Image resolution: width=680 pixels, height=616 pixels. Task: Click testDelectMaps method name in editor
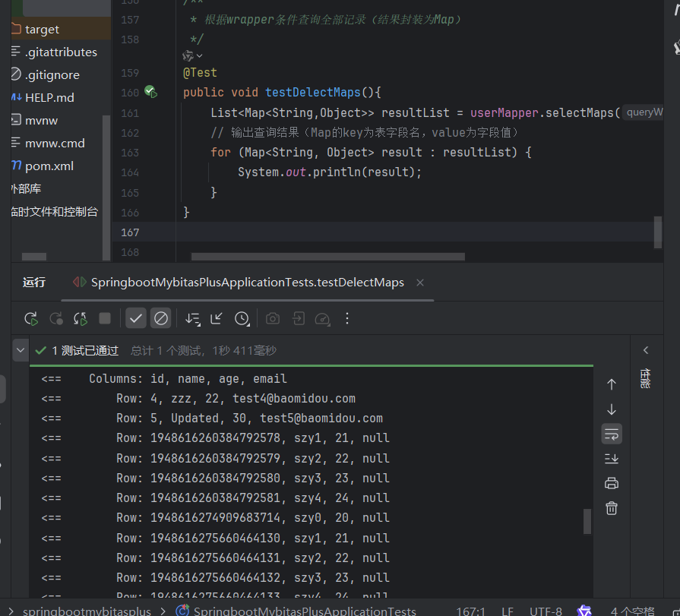pos(313,93)
